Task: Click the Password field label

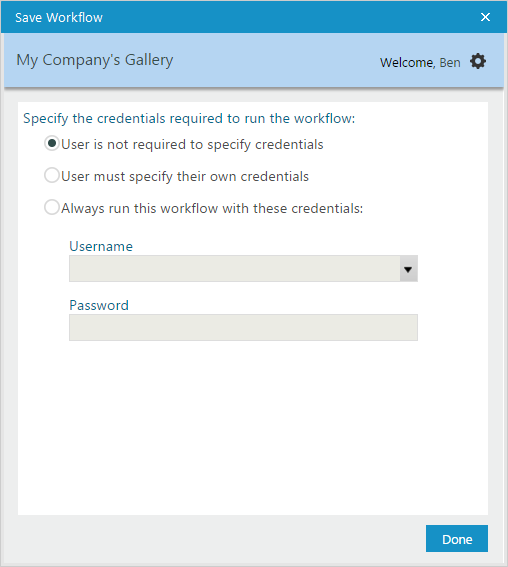Action: 99,306
